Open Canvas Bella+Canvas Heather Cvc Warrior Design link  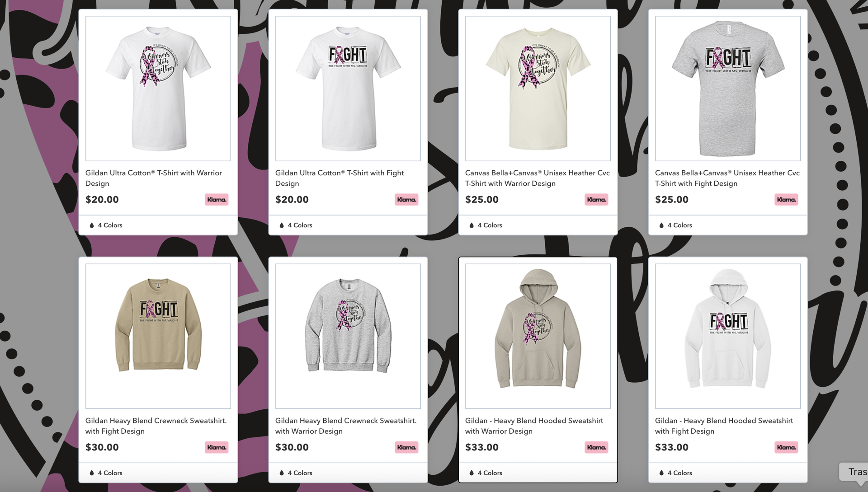pos(538,178)
